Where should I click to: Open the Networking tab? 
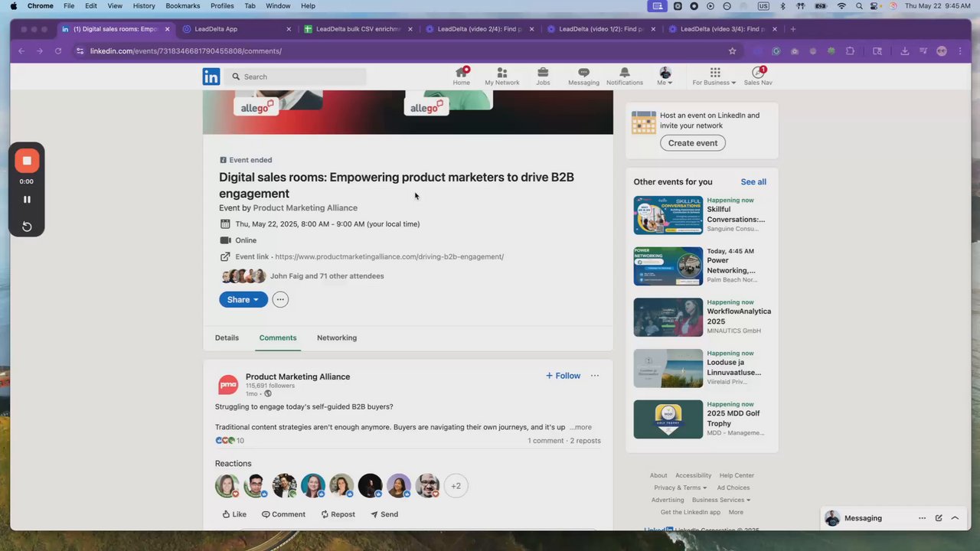point(337,337)
